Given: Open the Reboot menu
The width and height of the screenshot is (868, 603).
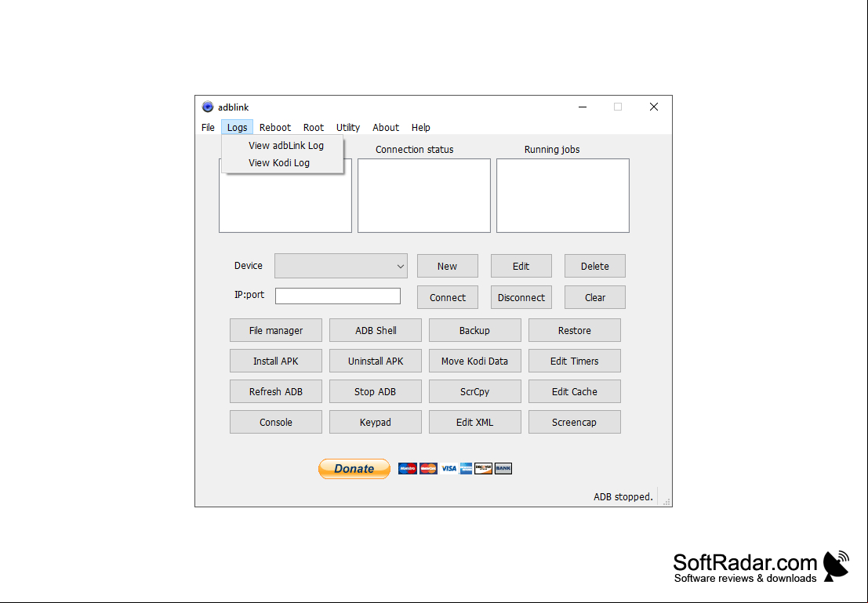Looking at the screenshot, I should pyautogui.click(x=275, y=127).
